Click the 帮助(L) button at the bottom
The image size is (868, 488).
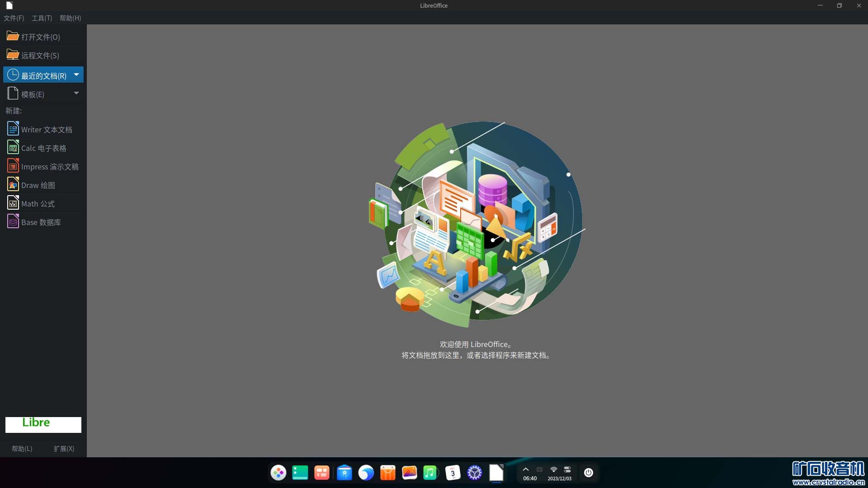click(x=22, y=448)
